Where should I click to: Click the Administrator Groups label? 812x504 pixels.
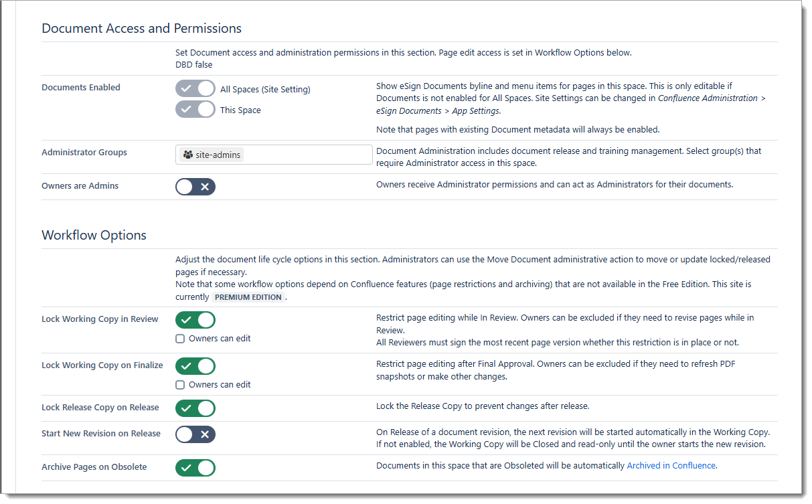(x=84, y=153)
